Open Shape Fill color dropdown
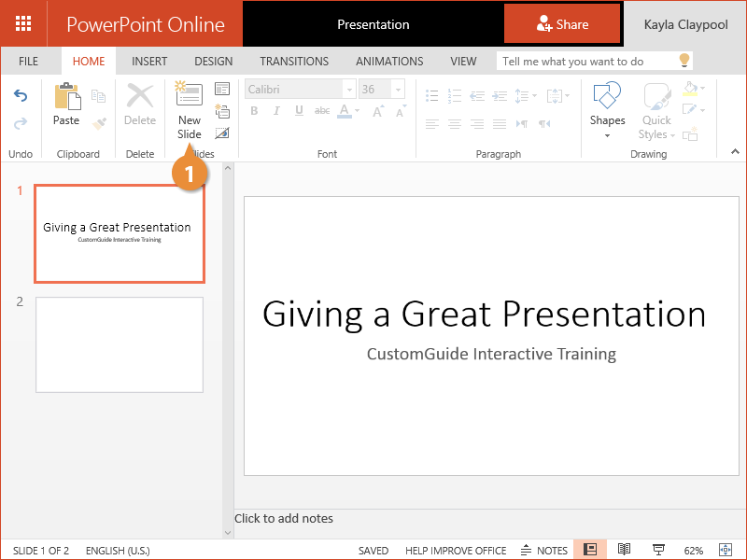This screenshot has width=747, height=560. point(701,90)
